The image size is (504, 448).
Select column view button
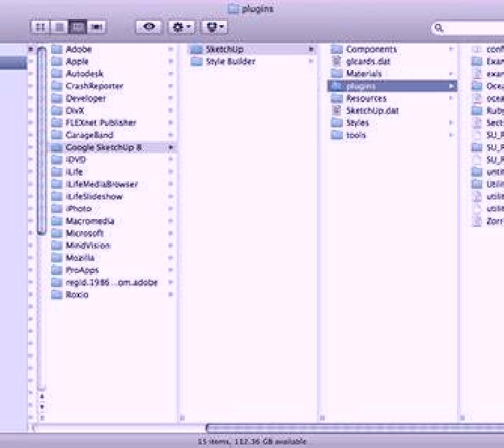(78, 27)
